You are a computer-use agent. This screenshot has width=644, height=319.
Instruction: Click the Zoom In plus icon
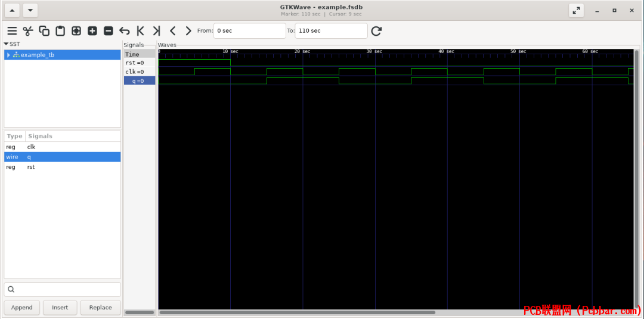tap(92, 31)
